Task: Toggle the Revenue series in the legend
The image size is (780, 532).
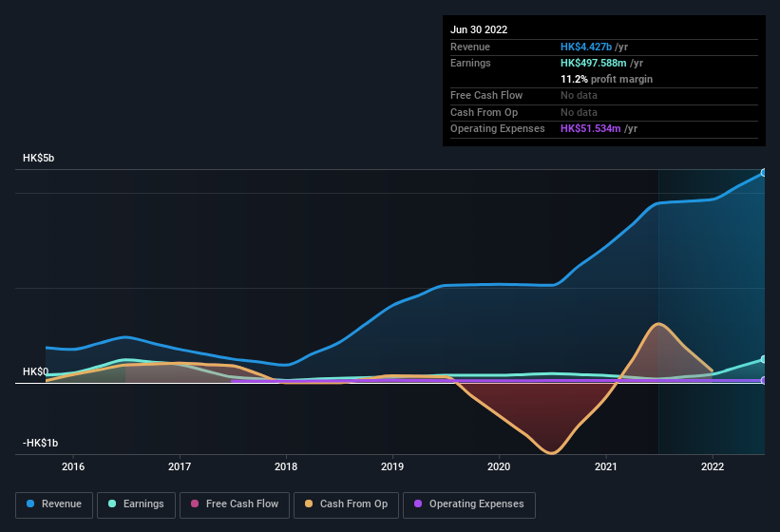Action: tap(54, 504)
